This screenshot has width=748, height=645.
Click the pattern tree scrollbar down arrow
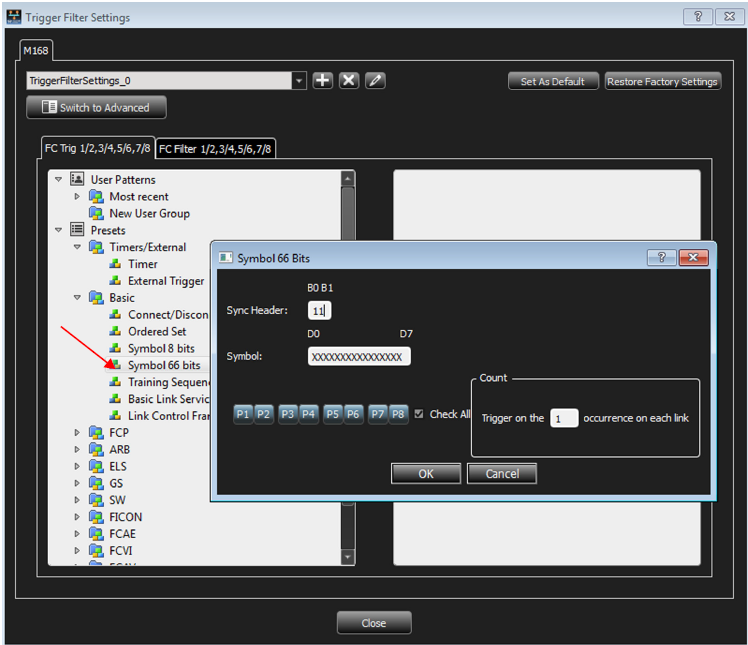click(x=348, y=557)
